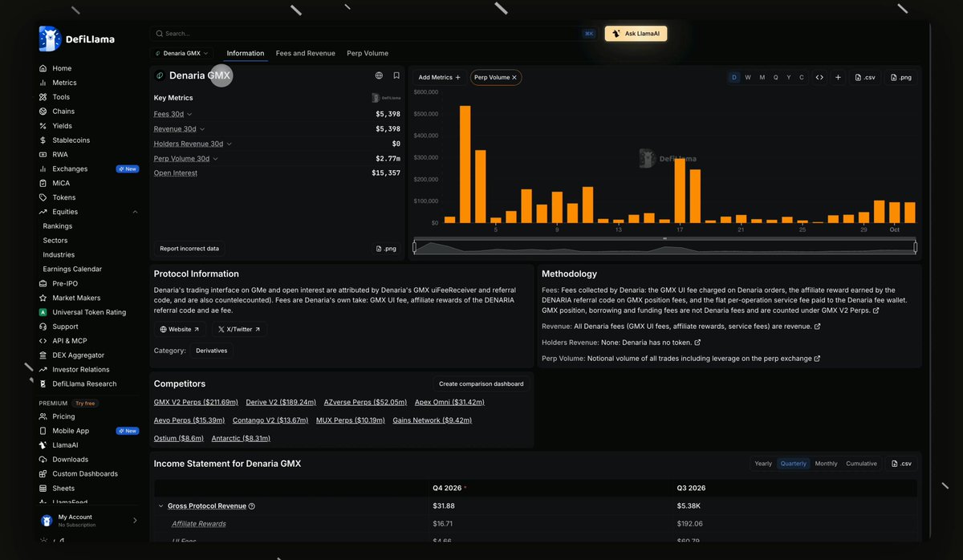Select the Tools icon in the sidebar
963x560 pixels.
tap(43, 97)
